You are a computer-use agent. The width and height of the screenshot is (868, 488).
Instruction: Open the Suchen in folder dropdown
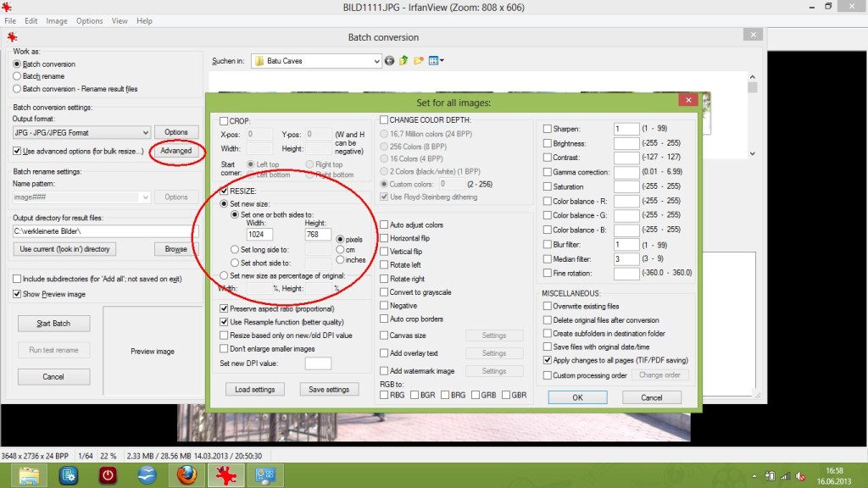[x=376, y=61]
